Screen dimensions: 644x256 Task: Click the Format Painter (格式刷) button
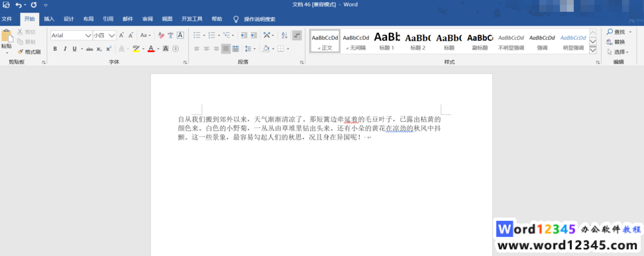(x=28, y=52)
